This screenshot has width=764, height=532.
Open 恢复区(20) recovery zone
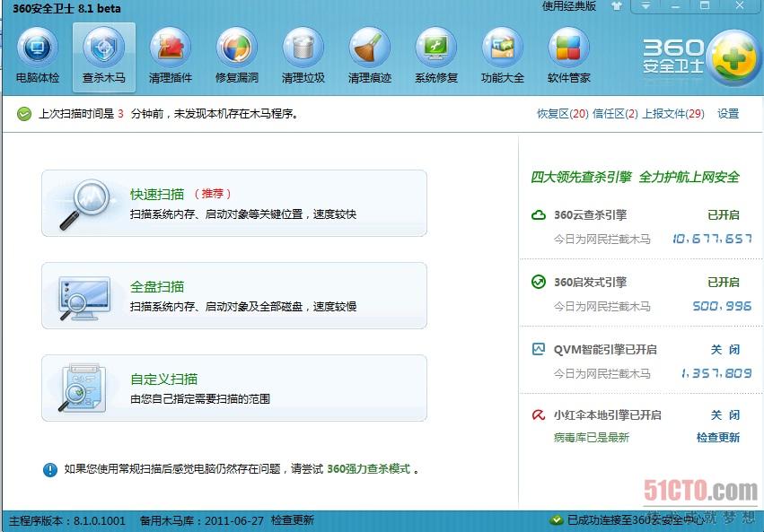[563, 114]
